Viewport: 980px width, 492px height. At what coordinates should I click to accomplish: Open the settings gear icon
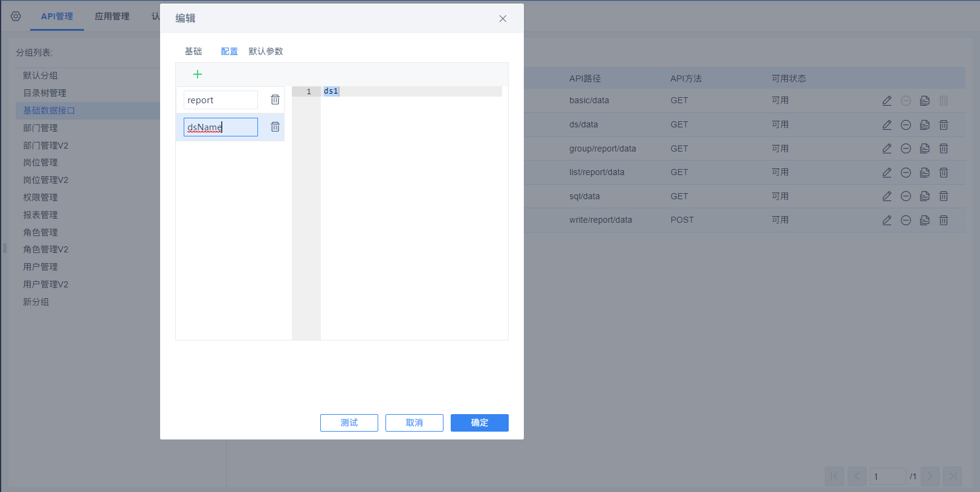[16, 16]
